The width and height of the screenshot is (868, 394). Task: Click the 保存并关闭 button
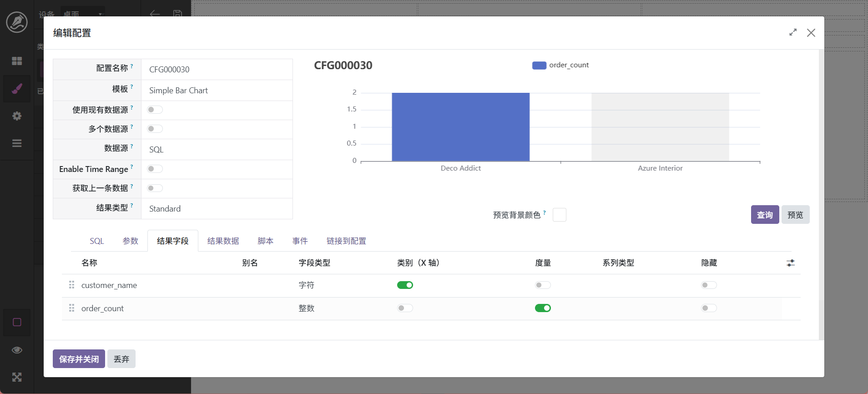79,359
